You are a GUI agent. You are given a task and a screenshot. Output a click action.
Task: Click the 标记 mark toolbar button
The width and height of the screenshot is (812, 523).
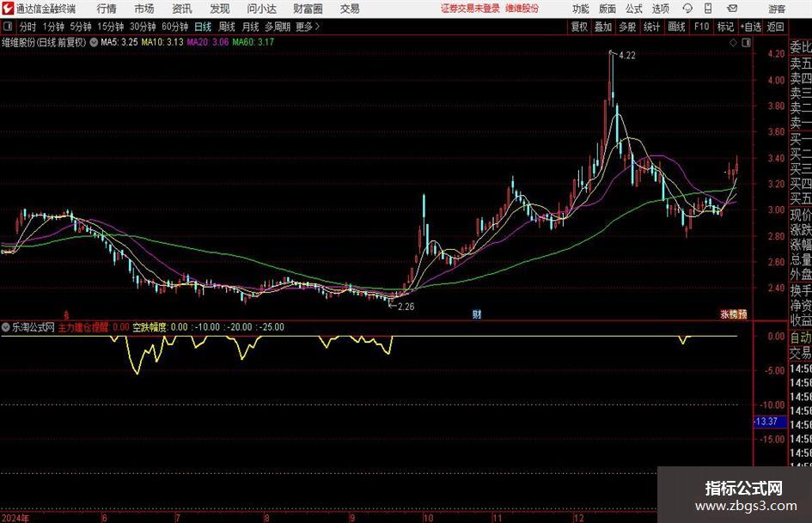click(x=725, y=27)
